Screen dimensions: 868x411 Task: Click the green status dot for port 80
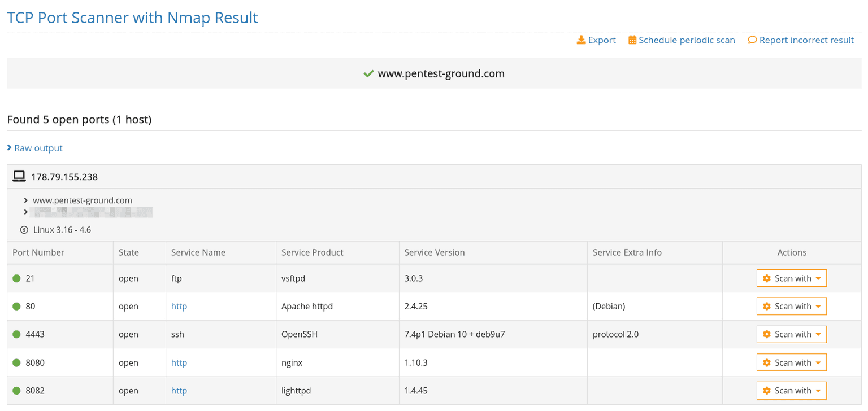(15, 306)
